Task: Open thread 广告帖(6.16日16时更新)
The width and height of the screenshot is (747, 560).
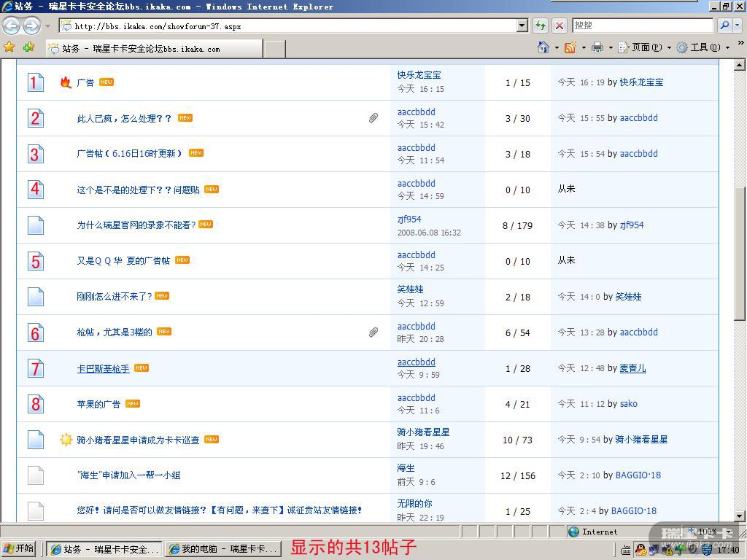Action: tap(130, 153)
